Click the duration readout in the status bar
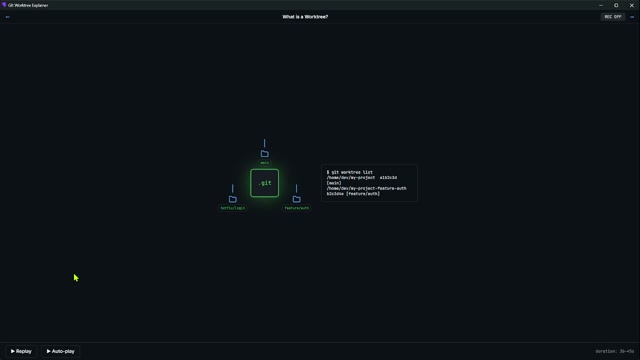The image size is (640, 360). coord(614,351)
